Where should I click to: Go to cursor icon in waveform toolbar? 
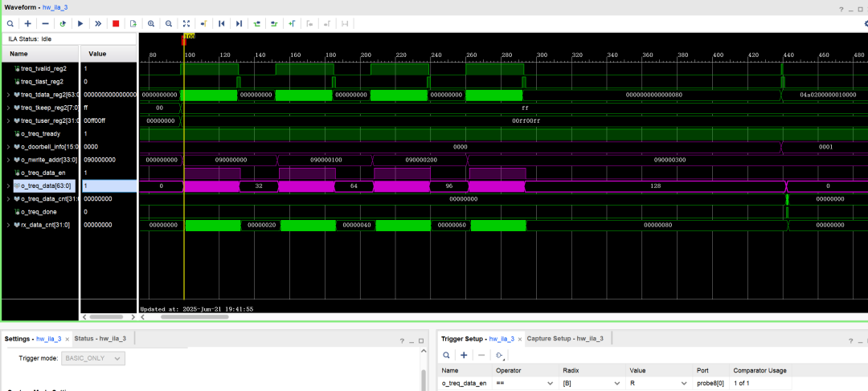[203, 24]
